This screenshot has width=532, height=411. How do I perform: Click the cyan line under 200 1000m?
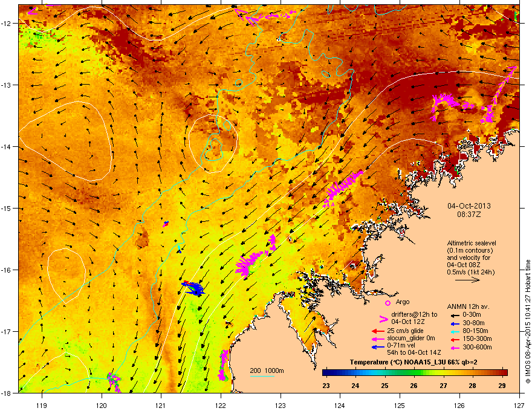click(262, 376)
